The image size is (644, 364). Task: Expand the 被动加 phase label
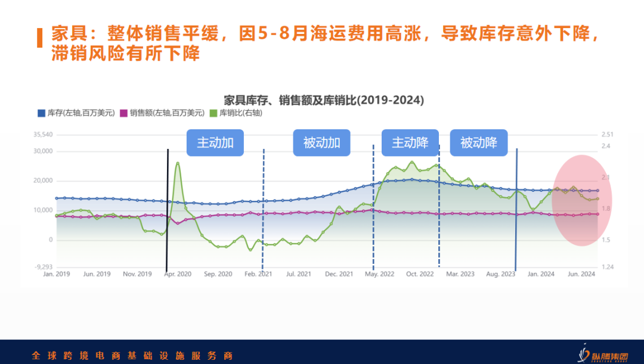321,142
